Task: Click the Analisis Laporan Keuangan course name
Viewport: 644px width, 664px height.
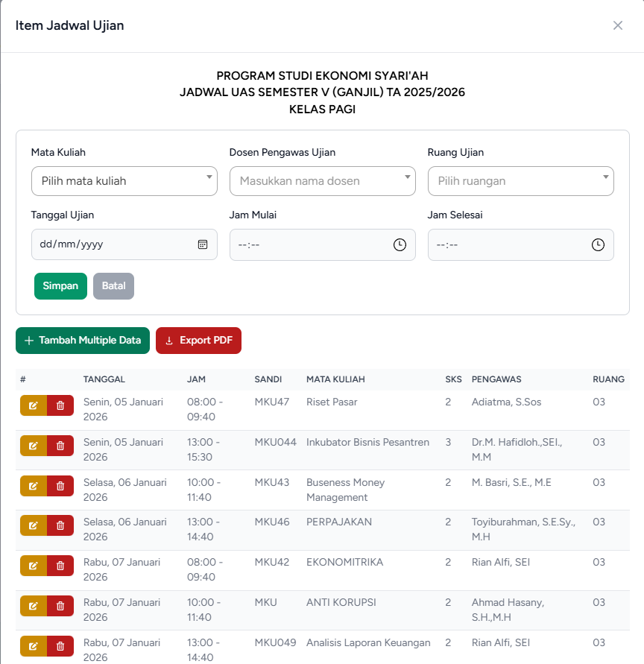Action: (x=368, y=642)
